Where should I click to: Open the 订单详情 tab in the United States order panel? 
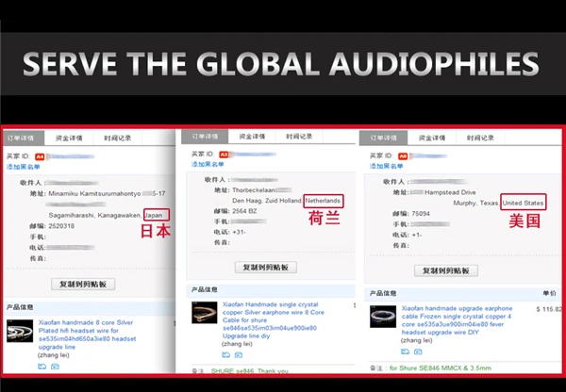pos(383,138)
